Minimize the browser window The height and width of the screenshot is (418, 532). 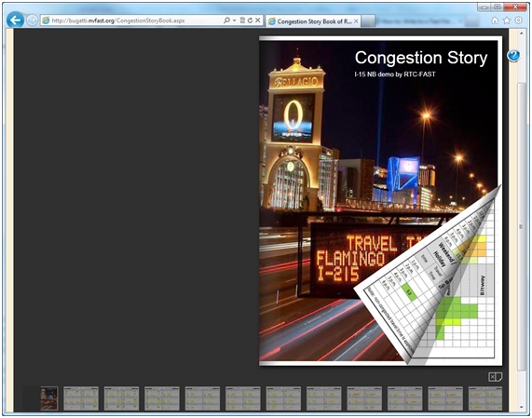[x=484, y=7]
